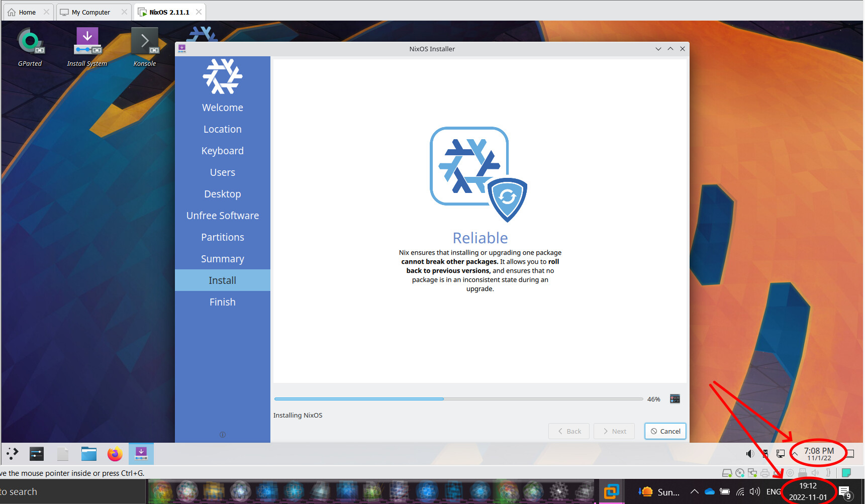Screen dimensions: 865x504
Task: Toggle the VMware sound device icon
Action: [x=815, y=472]
